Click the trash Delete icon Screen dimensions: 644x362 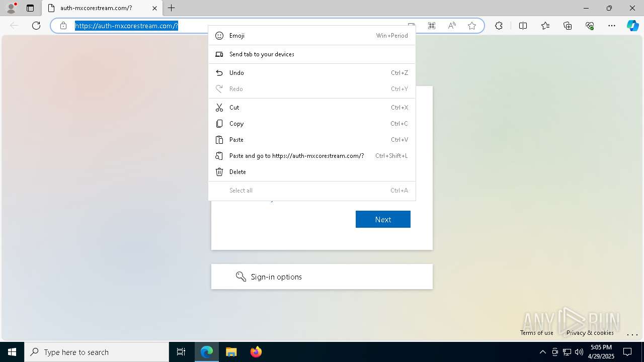(x=219, y=172)
